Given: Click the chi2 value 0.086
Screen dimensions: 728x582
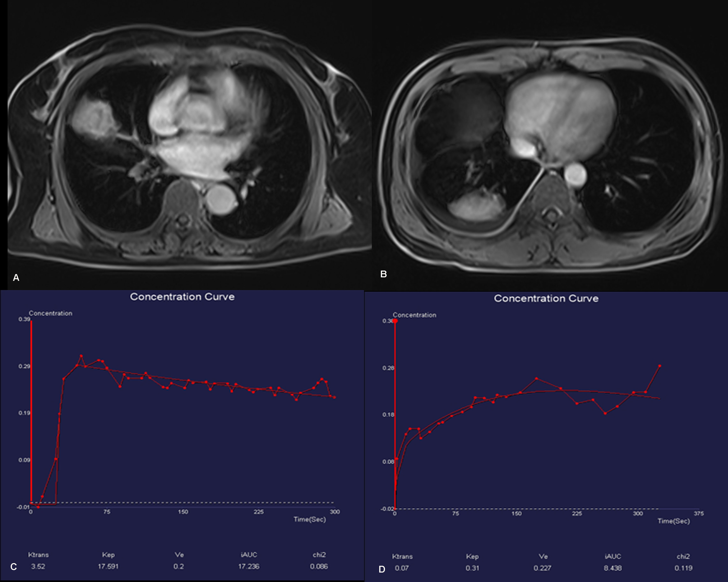Looking at the screenshot, I should 319,566.
